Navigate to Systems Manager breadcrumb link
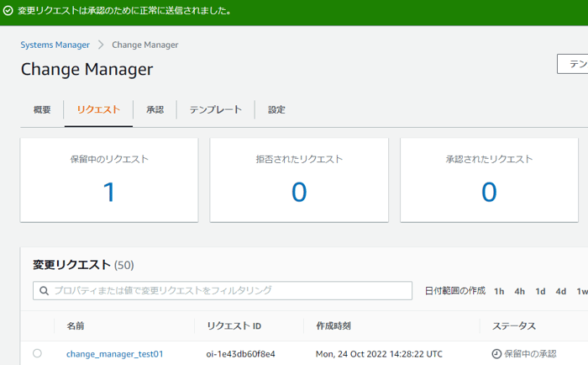 [x=55, y=45]
